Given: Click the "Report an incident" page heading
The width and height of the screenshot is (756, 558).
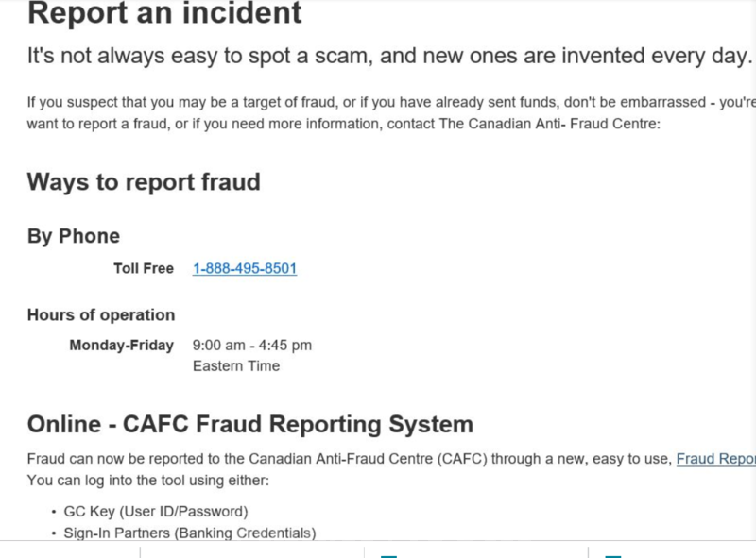Looking at the screenshot, I should tap(164, 14).
